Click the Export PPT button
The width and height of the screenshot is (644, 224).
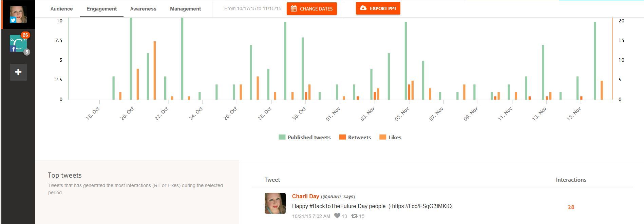(378, 8)
